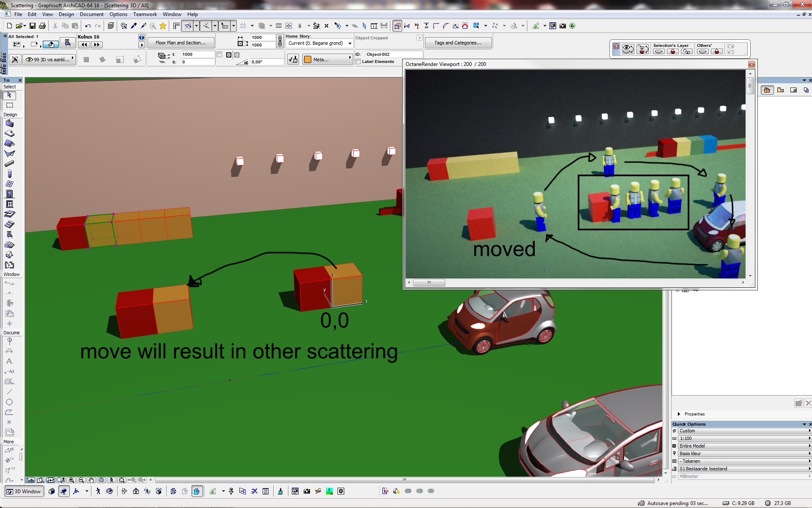Image resolution: width=812 pixels, height=508 pixels.
Task: Click the Floor Plan and Section button
Action: 181,43
